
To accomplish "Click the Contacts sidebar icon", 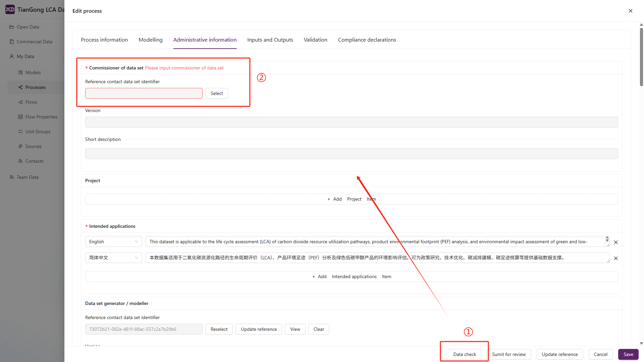I will pyautogui.click(x=20, y=161).
